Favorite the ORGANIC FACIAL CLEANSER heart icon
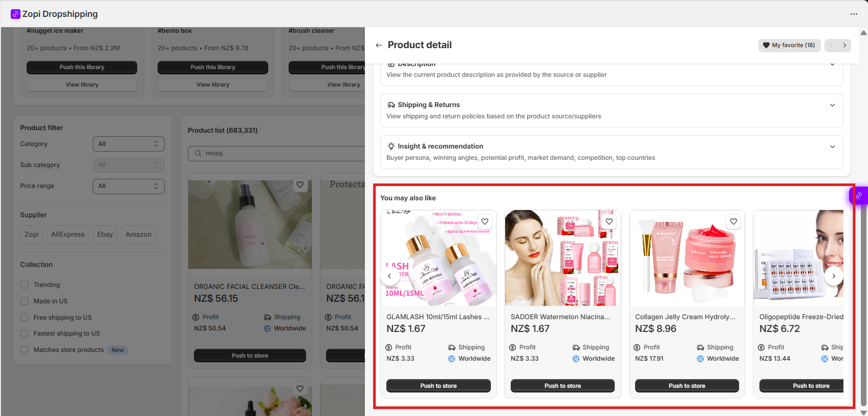This screenshot has width=868, height=416. point(300,184)
